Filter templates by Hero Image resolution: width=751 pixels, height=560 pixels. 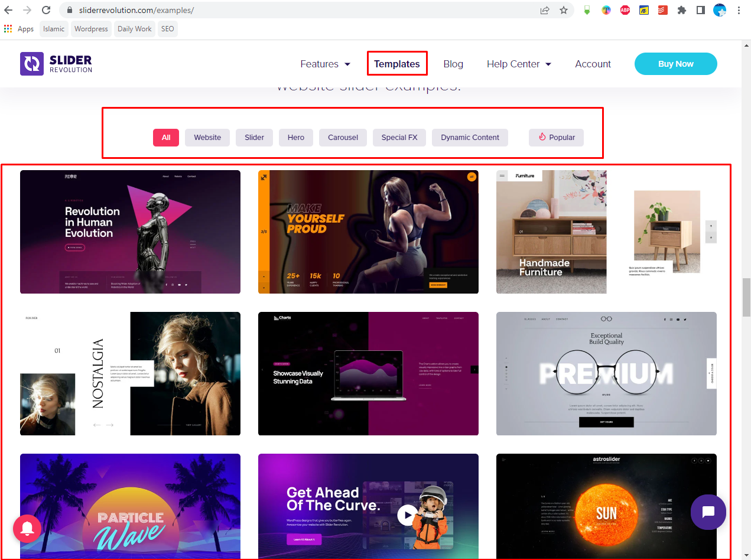coord(296,138)
